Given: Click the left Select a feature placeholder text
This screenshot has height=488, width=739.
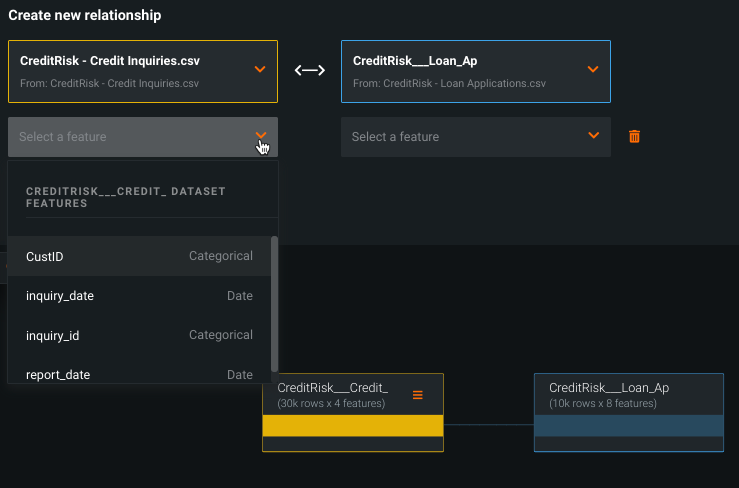Looking at the screenshot, I should point(63,137).
